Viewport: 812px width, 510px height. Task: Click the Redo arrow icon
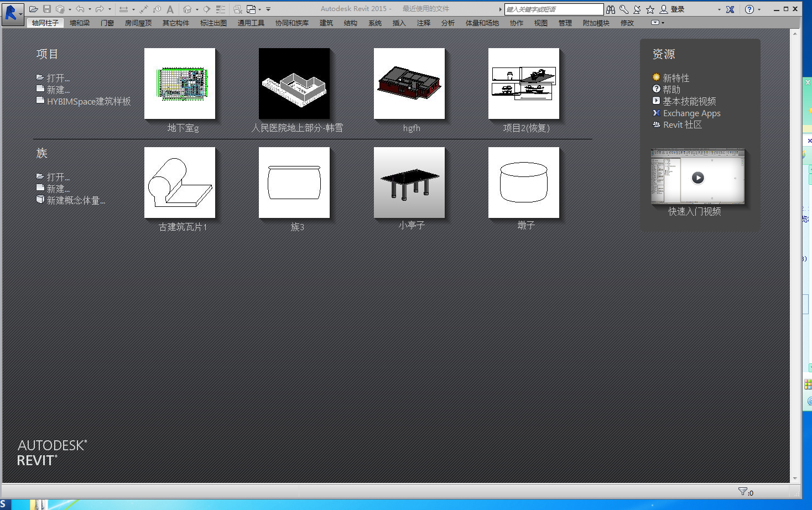coord(100,9)
